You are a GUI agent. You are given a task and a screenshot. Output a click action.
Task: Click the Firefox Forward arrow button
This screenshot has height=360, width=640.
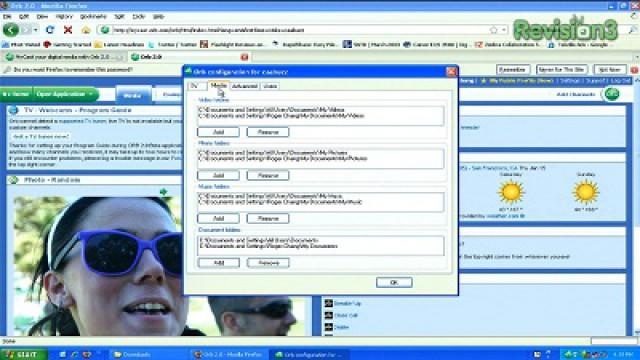click(x=26, y=30)
